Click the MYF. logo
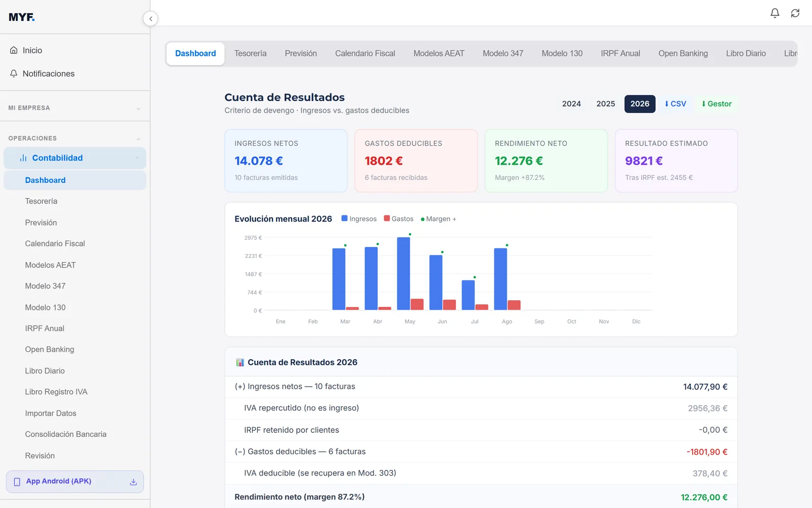The width and height of the screenshot is (812, 508). pos(22,17)
